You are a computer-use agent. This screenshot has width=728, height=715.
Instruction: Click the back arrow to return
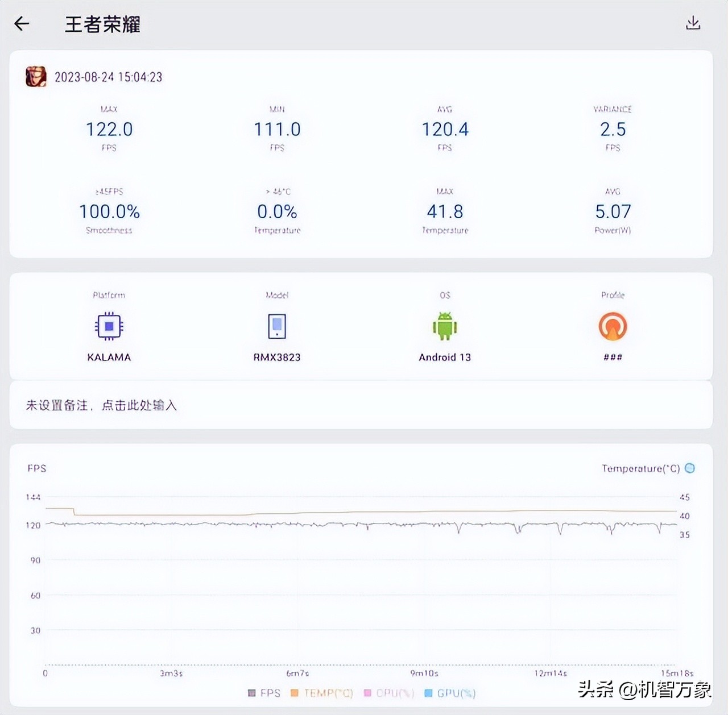tap(22, 23)
